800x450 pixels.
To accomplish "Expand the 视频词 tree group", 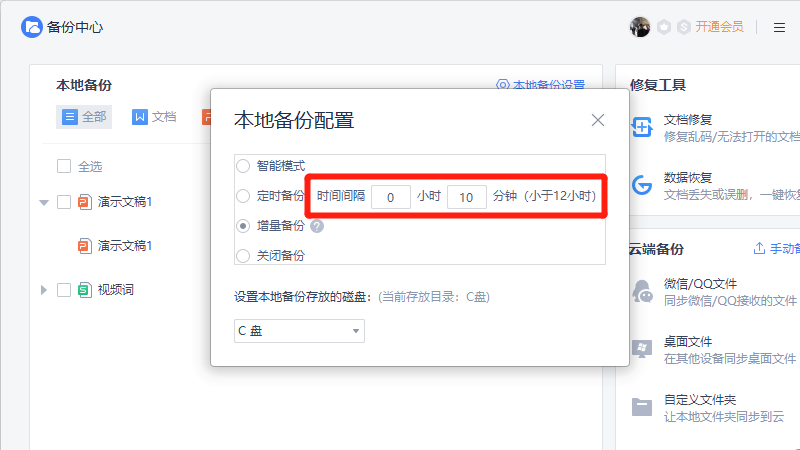I will tap(43, 290).
